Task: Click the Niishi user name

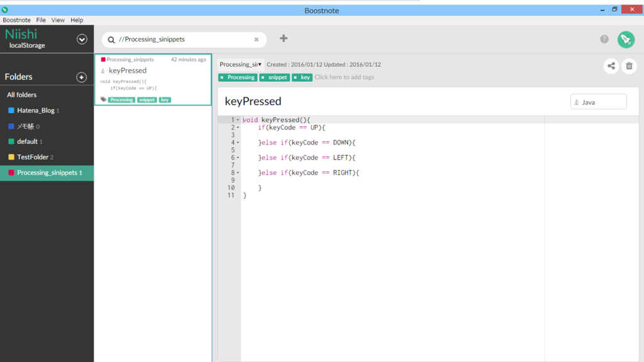Action: pyautogui.click(x=21, y=34)
